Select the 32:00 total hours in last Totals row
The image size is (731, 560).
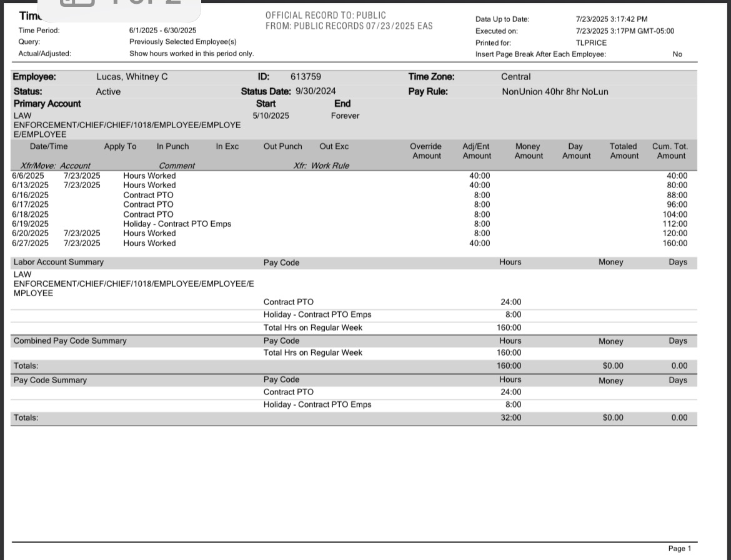[510, 417]
